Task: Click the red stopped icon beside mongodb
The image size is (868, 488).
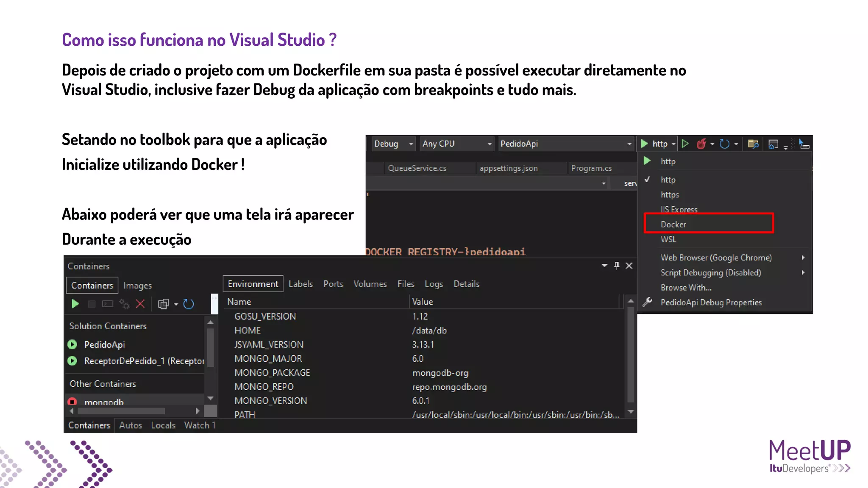Action: coord(72,401)
